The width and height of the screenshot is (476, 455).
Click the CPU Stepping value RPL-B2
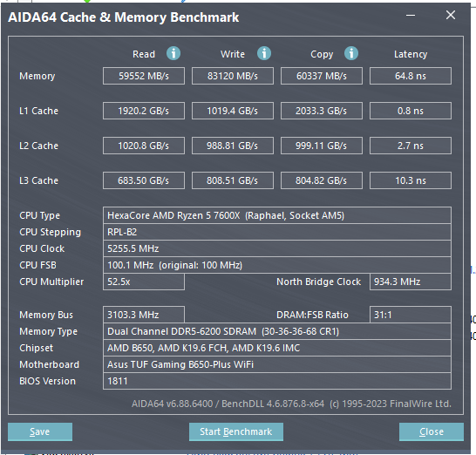(x=277, y=232)
